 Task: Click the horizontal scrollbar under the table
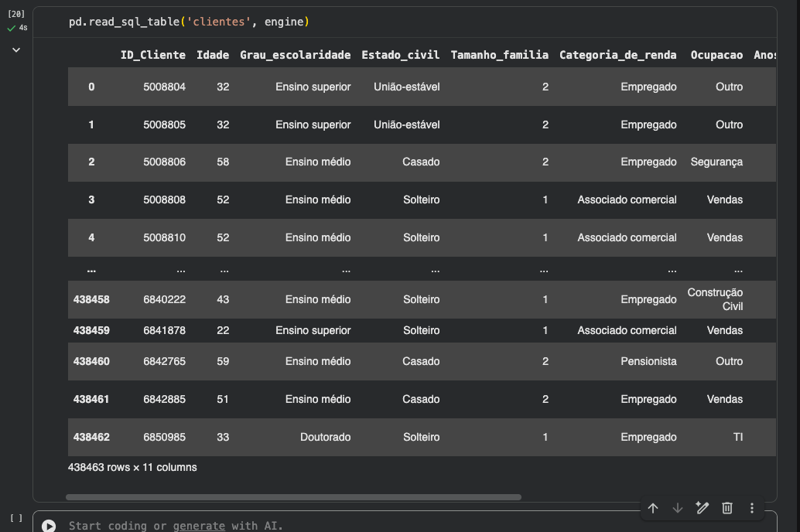pyautogui.click(x=294, y=497)
